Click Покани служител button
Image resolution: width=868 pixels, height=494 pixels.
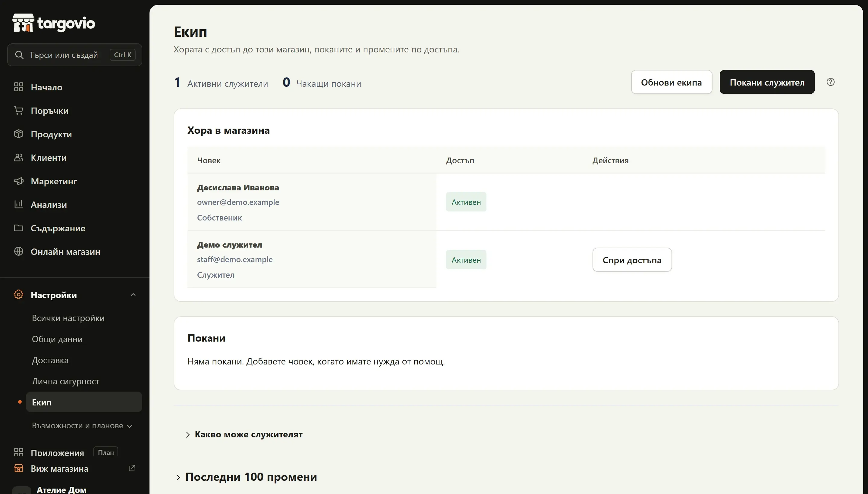(x=767, y=82)
